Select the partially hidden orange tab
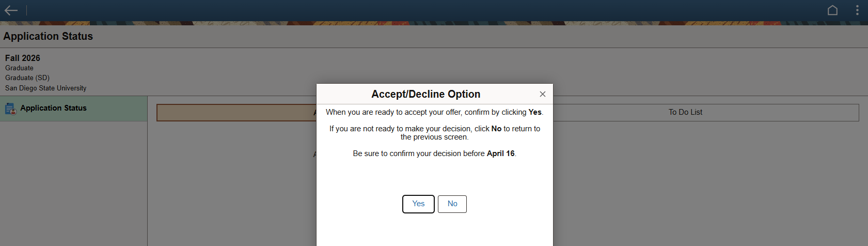This screenshot has width=868, height=246. click(x=236, y=113)
